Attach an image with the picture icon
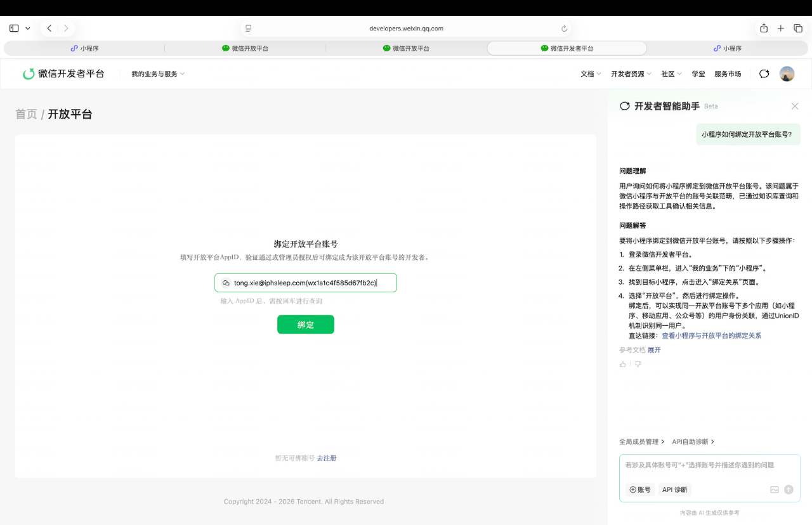This screenshot has width=812, height=525. pos(774,489)
